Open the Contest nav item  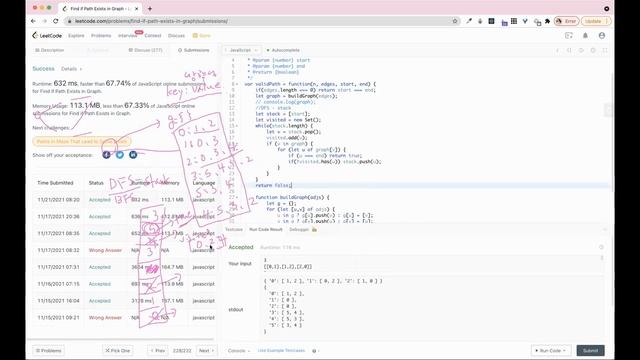[x=153, y=36]
